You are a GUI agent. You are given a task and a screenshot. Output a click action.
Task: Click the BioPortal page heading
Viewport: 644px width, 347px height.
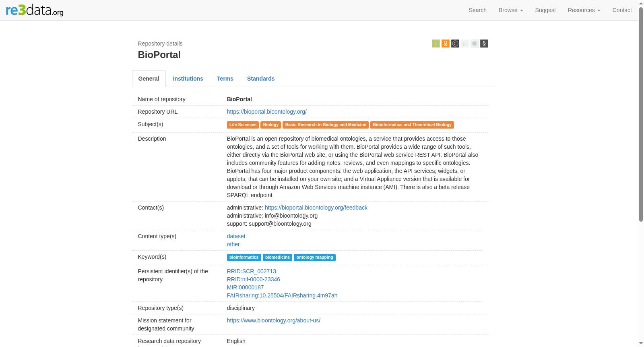[x=159, y=55]
